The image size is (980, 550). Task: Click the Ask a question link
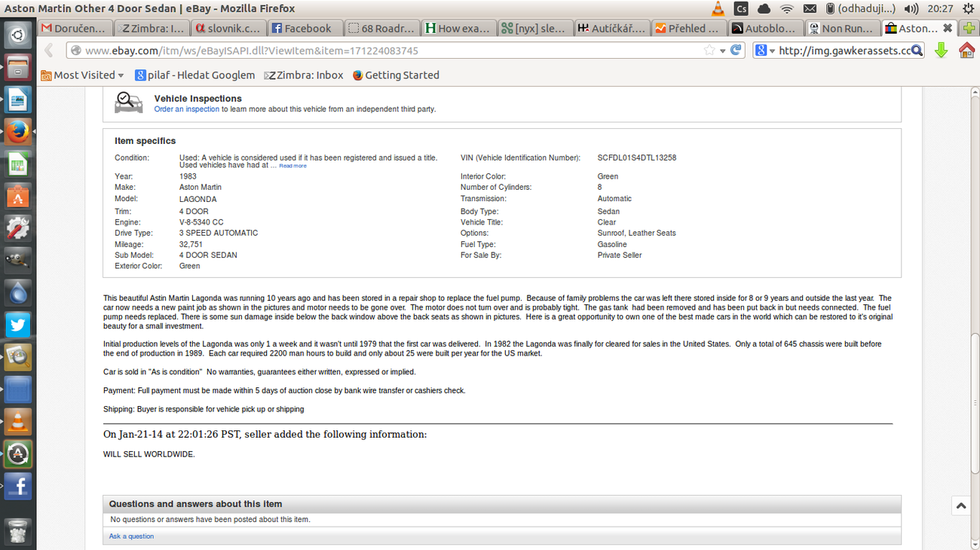point(131,536)
